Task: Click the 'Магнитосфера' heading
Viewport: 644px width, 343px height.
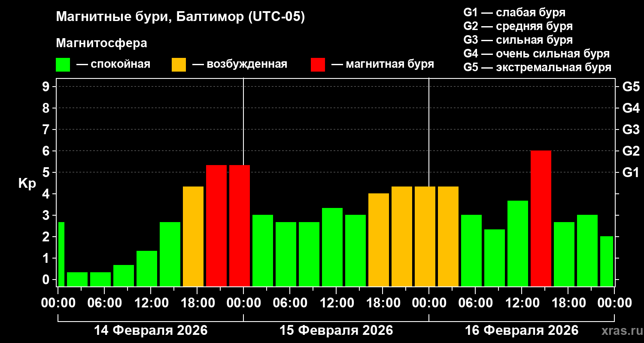Action: [101, 43]
